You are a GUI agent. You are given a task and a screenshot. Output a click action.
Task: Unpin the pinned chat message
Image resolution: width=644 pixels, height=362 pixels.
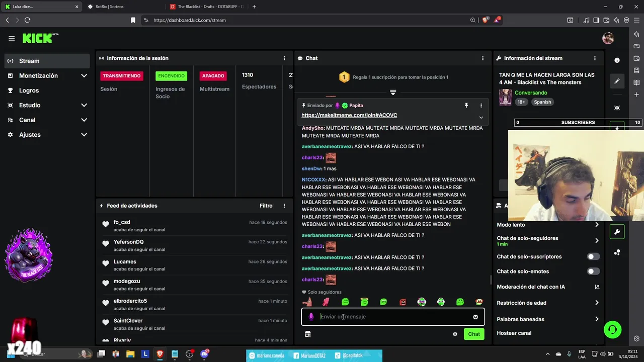click(x=466, y=106)
